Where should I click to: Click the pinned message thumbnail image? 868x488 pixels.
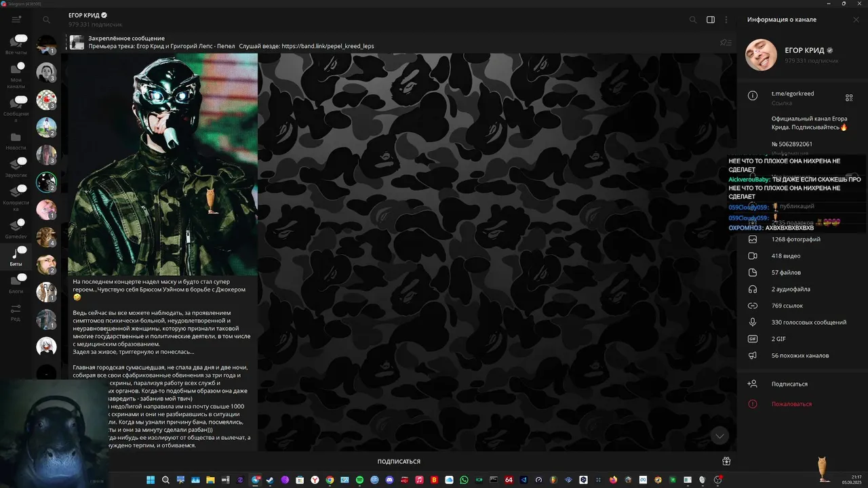(77, 43)
